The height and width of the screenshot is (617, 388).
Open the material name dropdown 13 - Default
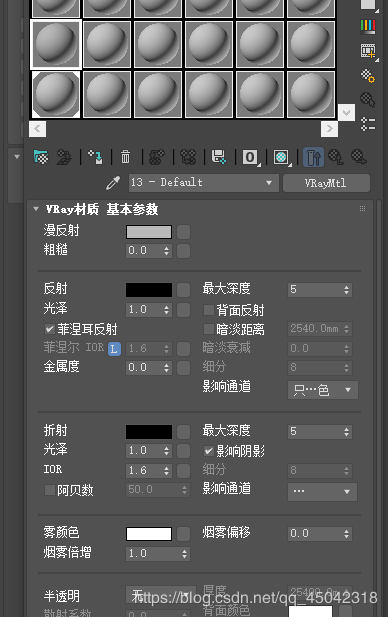coord(204,183)
